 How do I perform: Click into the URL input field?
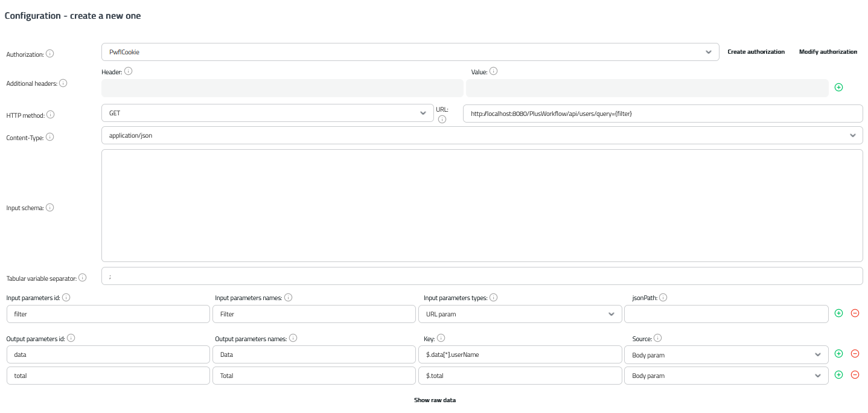pos(662,114)
